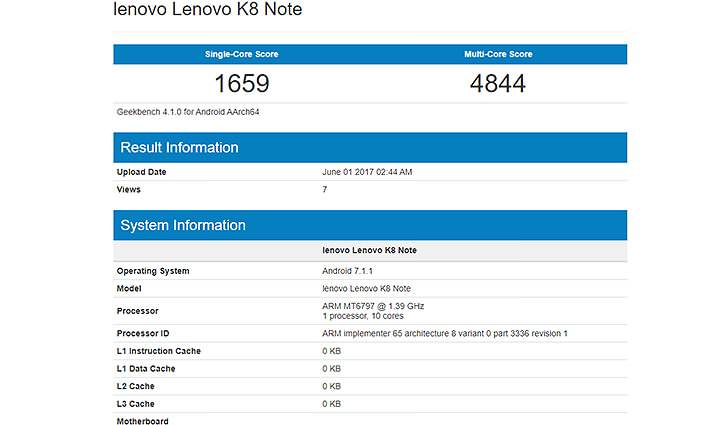This screenshot has height=425, width=728.
Task: Select the Android 7.1.1 operating system value
Action: (x=347, y=271)
